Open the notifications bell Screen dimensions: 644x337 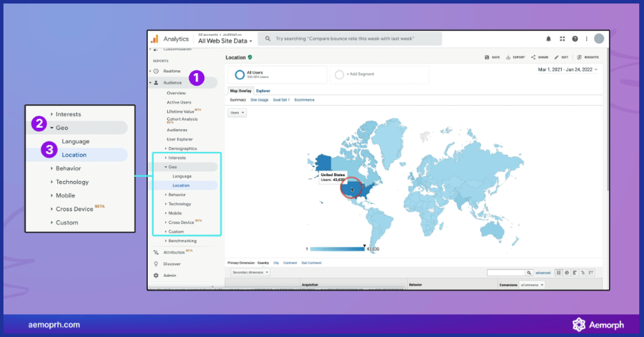coord(548,39)
